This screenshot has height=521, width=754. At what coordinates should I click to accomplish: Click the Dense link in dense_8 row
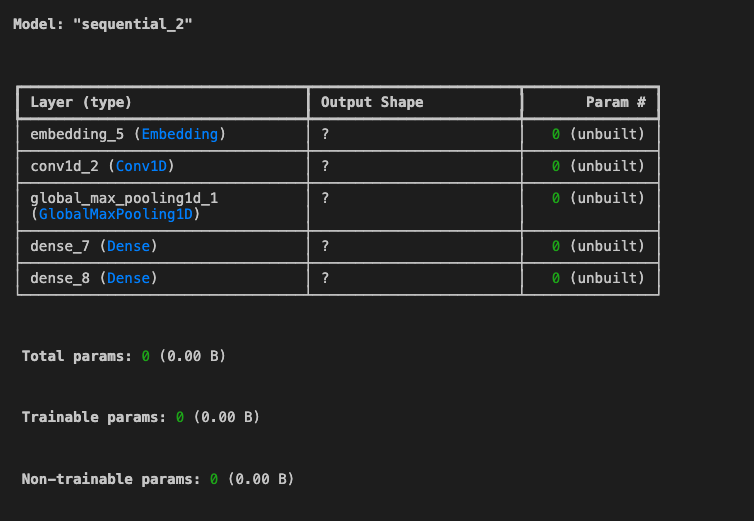(128, 278)
